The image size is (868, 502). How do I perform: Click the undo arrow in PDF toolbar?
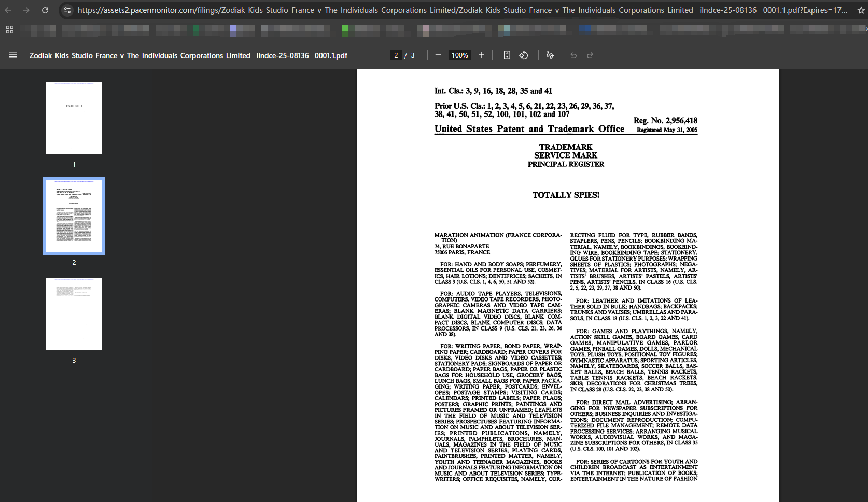click(x=573, y=55)
